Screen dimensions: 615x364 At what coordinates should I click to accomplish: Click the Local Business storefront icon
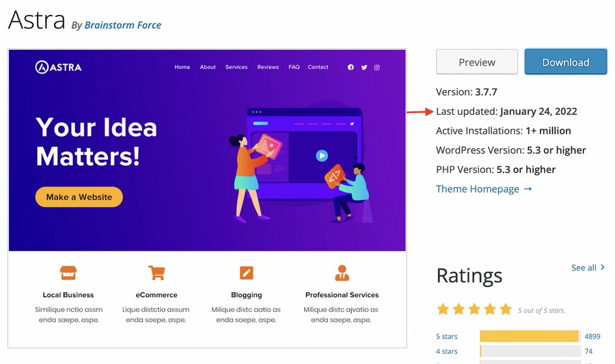(x=68, y=272)
